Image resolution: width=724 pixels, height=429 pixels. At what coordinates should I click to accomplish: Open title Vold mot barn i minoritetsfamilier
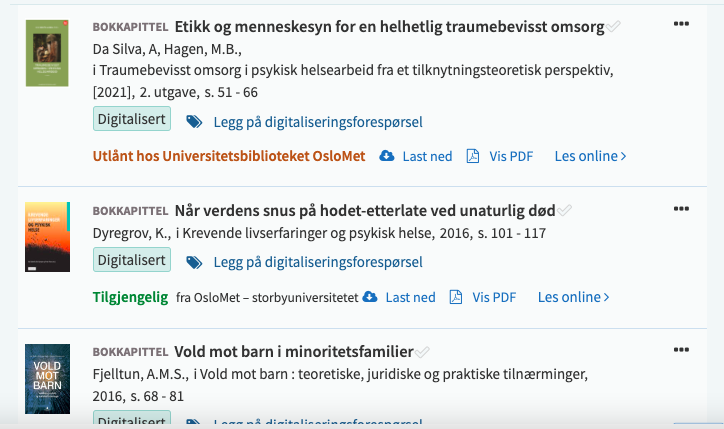click(293, 352)
